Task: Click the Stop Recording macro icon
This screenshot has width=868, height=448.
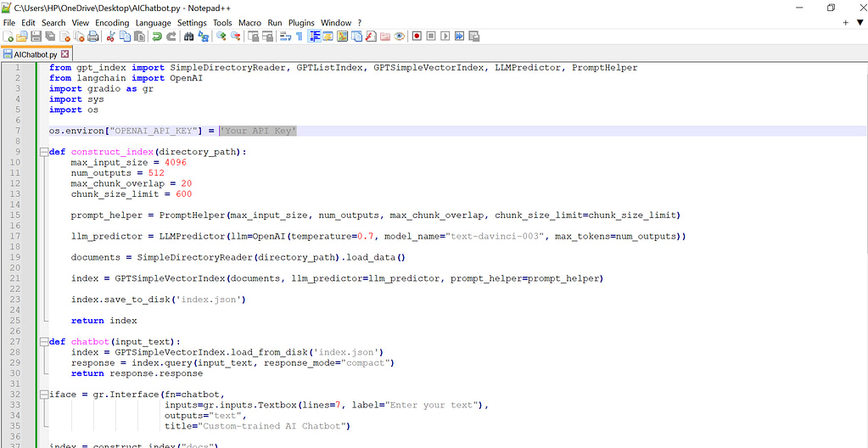Action: (x=431, y=36)
